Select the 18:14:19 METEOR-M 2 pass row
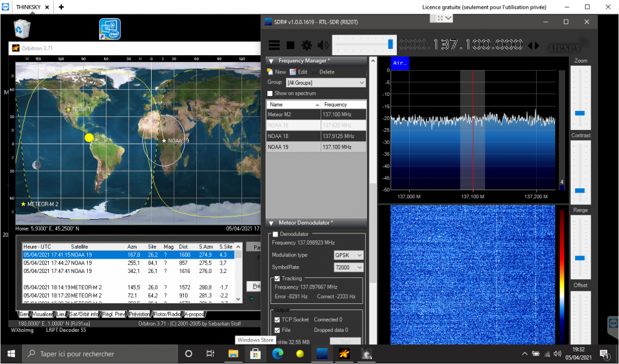619x364 pixels. (x=128, y=287)
